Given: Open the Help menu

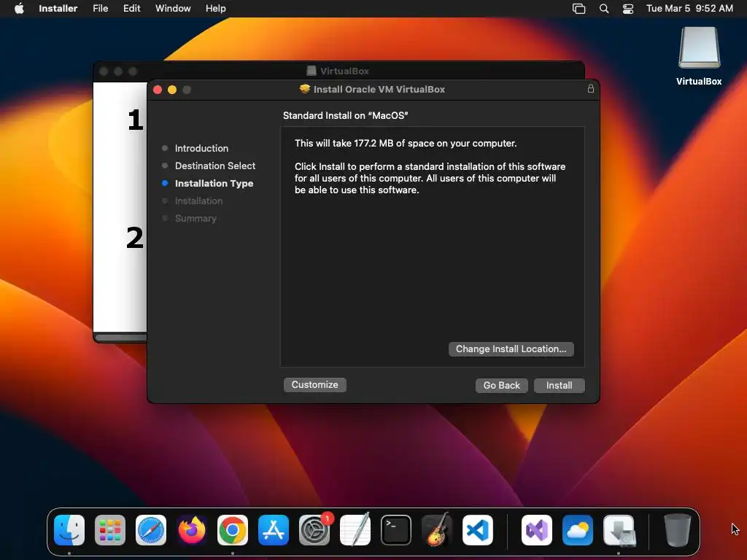Looking at the screenshot, I should (x=215, y=8).
